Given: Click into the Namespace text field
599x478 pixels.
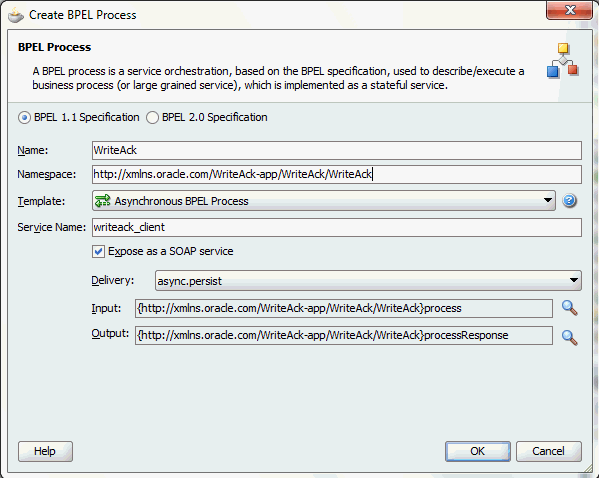Looking at the screenshot, I should pyautogui.click(x=337, y=174).
